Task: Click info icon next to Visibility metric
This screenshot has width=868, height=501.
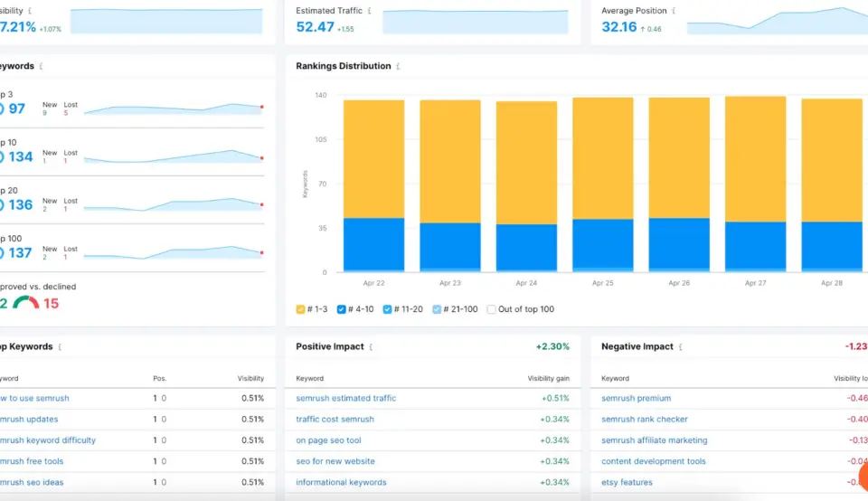Action: tap(29, 11)
